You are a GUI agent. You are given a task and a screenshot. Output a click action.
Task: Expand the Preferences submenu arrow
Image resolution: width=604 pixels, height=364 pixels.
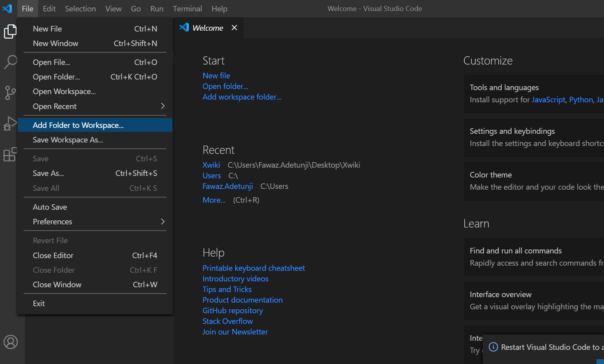[163, 222]
